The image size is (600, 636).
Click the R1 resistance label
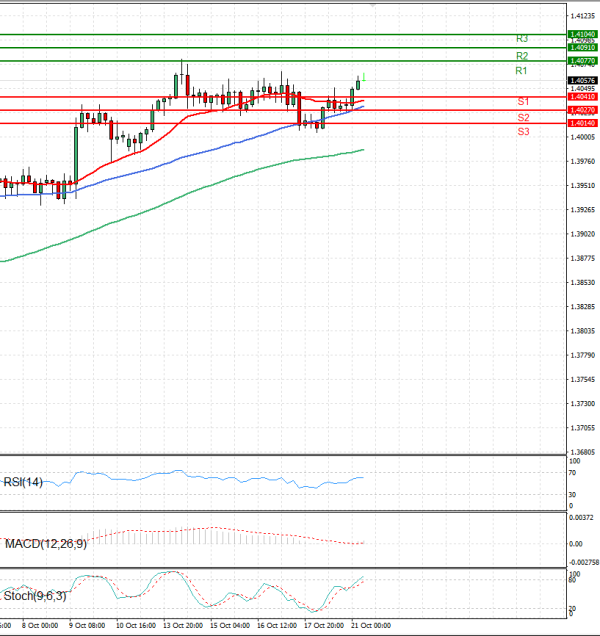point(521,71)
